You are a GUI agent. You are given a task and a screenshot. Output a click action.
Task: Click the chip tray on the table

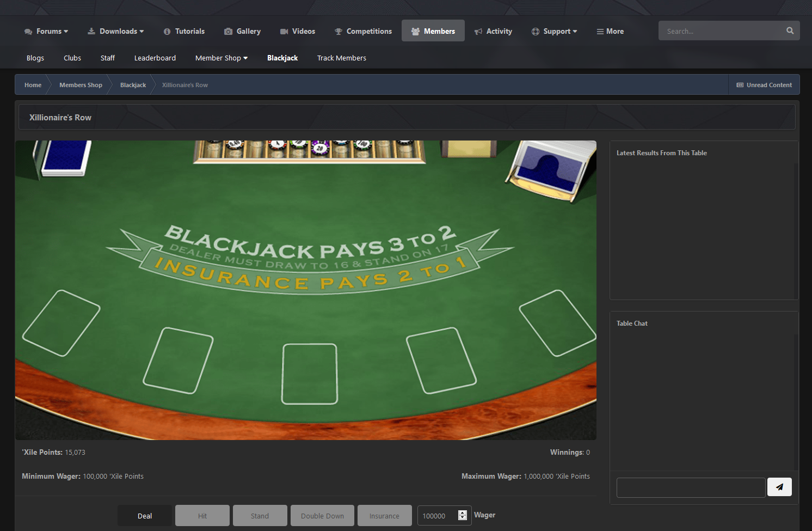coord(309,151)
